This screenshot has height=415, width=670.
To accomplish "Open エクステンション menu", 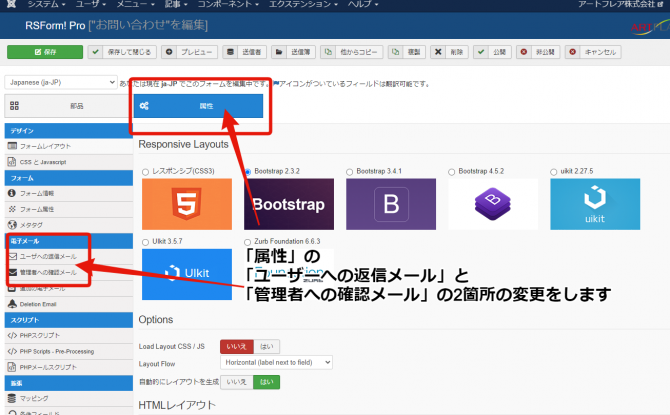I will (x=303, y=4).
